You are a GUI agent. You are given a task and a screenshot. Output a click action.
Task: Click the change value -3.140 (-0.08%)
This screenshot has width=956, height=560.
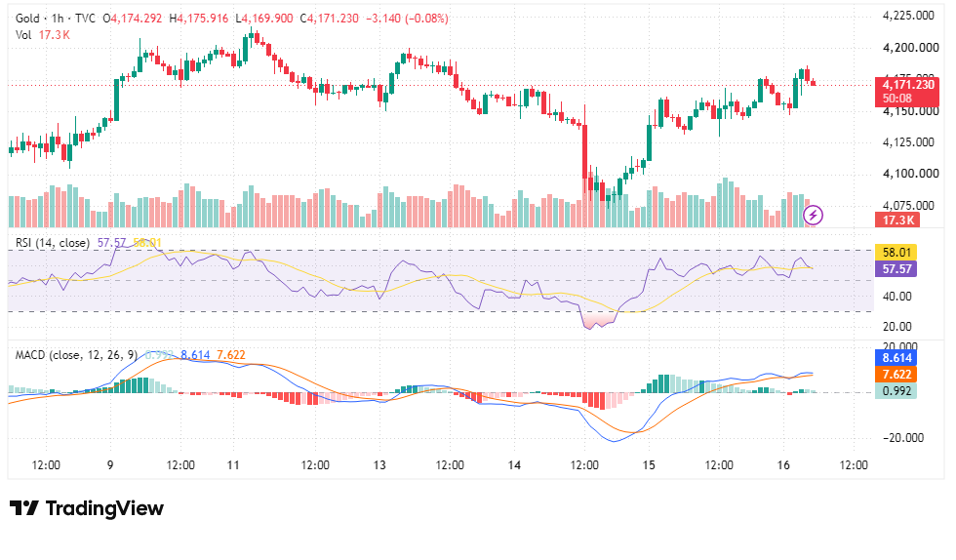pyautogui.click(x=407, y=19)
